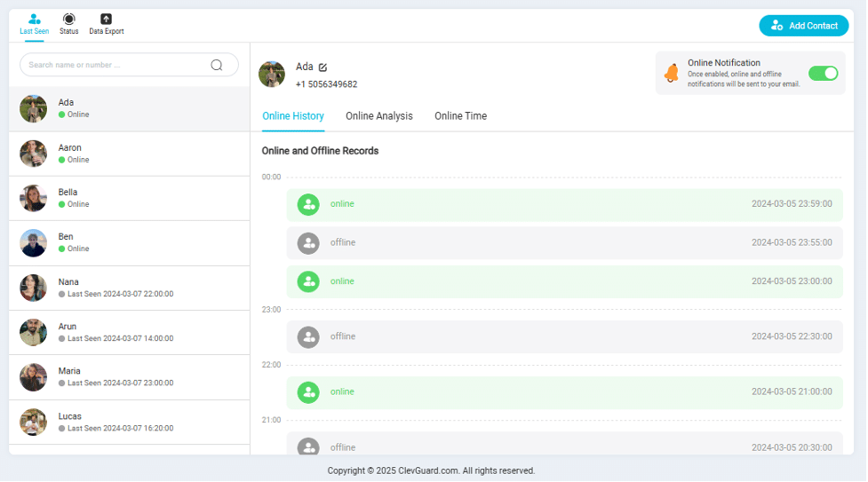Click the 21:00 timeline marker

pos(271,420)
